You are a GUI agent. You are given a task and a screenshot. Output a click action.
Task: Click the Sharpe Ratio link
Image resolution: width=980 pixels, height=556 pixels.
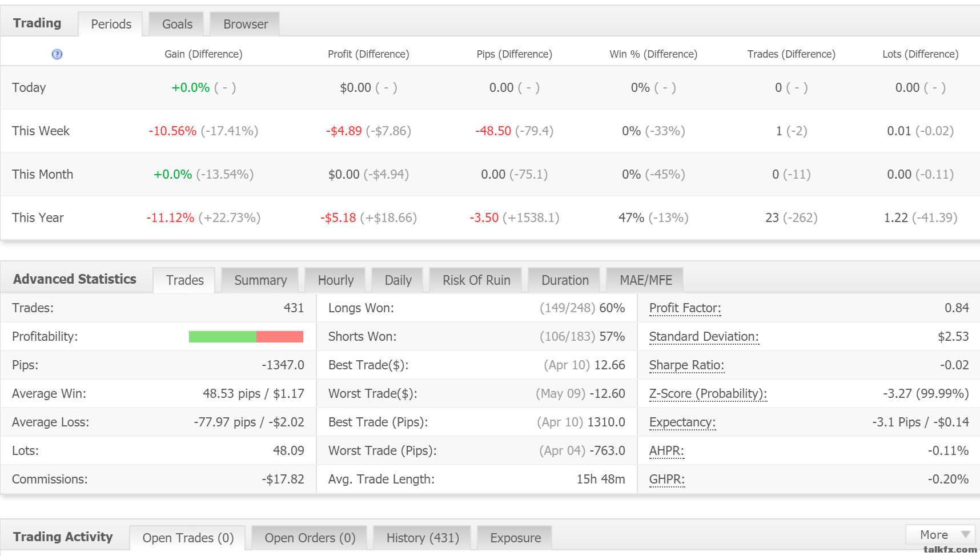[686, 365]
